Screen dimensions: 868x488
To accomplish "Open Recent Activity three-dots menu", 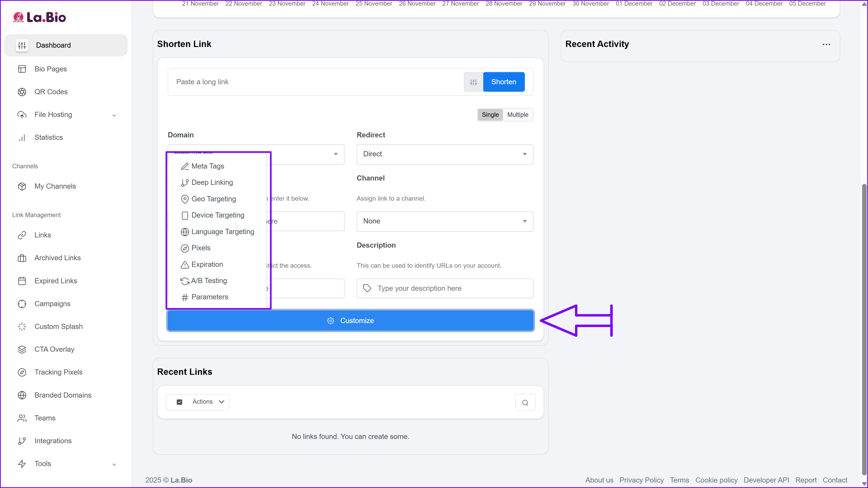I will pyautogui.click(x=826, y=44).
